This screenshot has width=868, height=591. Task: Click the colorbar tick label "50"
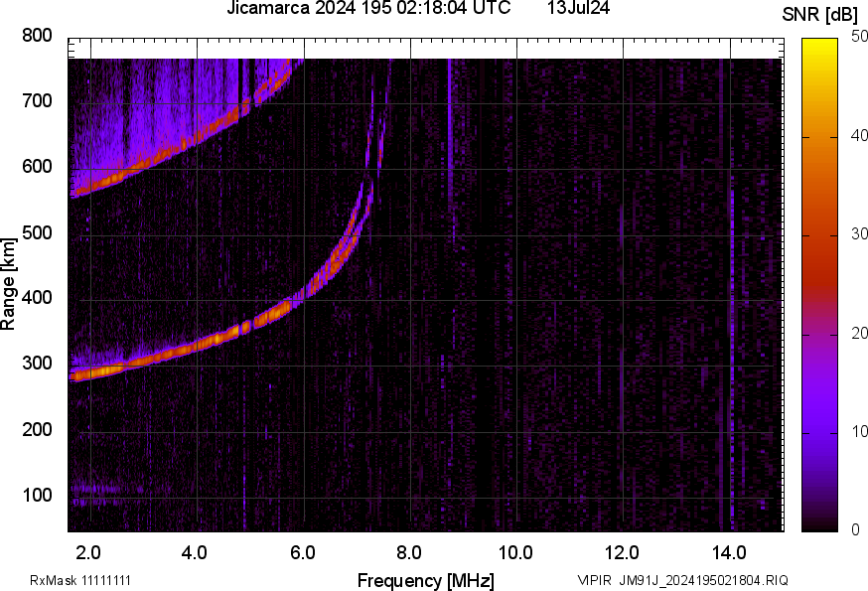click(860, 37)
